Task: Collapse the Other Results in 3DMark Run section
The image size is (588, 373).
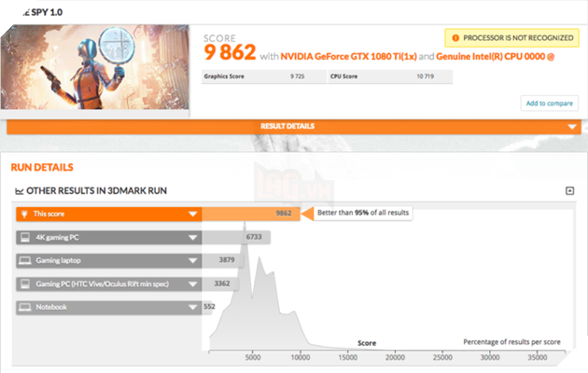Action: (569, 191)
